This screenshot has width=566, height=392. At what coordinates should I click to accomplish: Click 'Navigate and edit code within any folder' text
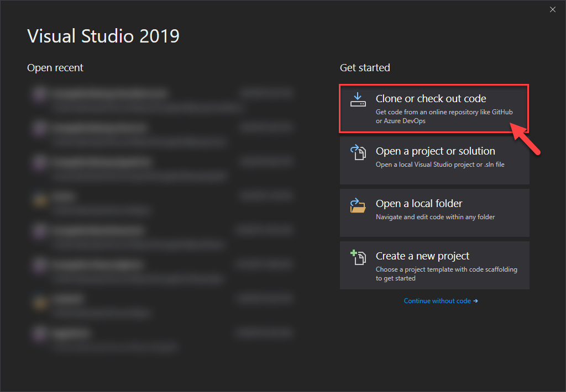pos(436,217)
